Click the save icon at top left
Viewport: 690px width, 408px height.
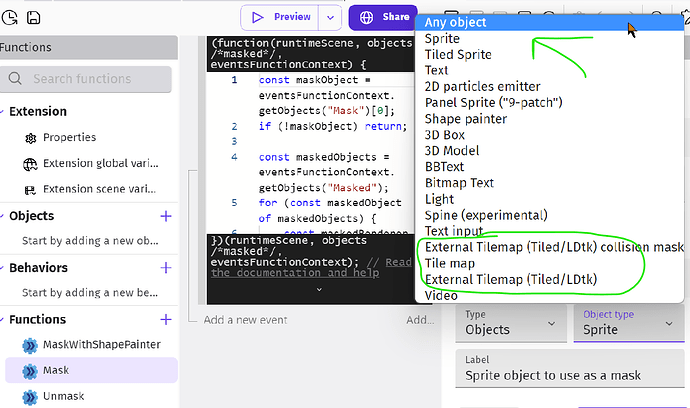point(34,18)
